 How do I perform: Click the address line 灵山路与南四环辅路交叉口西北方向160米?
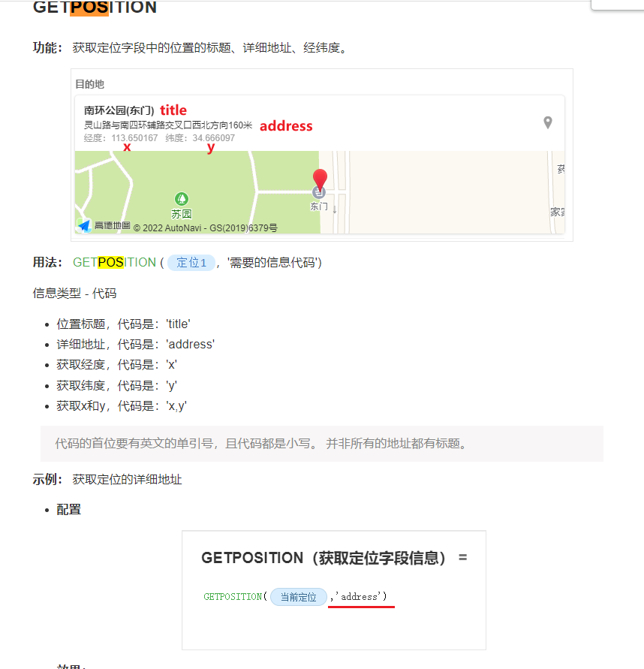pyautogui.click(x=168, y=125)
